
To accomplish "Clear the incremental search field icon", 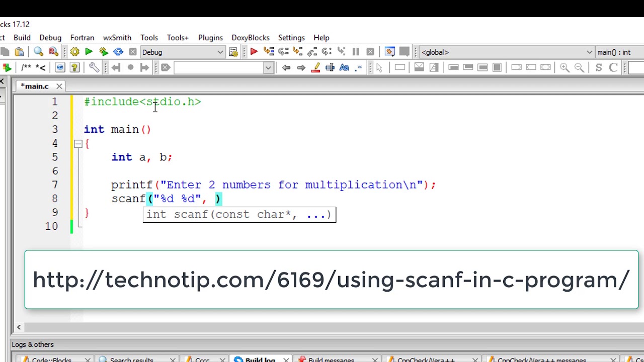I will (166, 67).
